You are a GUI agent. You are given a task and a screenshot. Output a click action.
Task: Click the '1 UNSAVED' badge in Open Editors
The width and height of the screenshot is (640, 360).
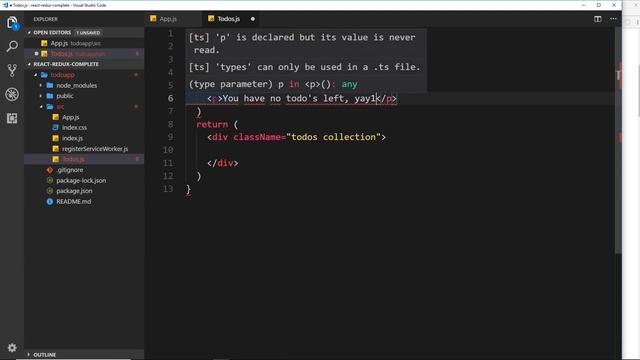click(88, 32)
